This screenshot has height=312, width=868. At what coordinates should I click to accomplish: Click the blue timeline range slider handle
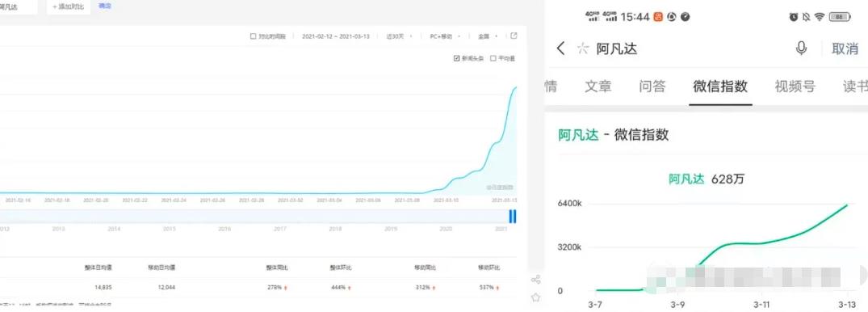[x=513, y=216]
